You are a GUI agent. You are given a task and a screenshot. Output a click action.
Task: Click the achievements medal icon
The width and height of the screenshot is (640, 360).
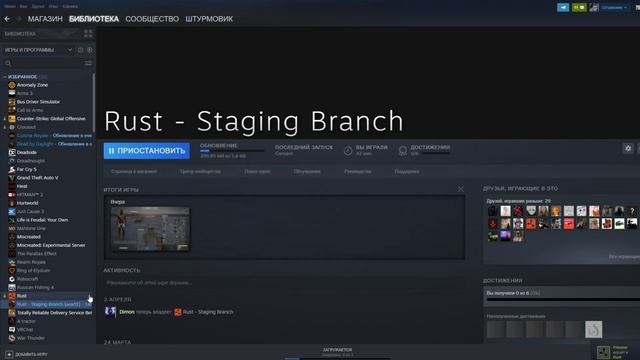(x=403, y=151)
